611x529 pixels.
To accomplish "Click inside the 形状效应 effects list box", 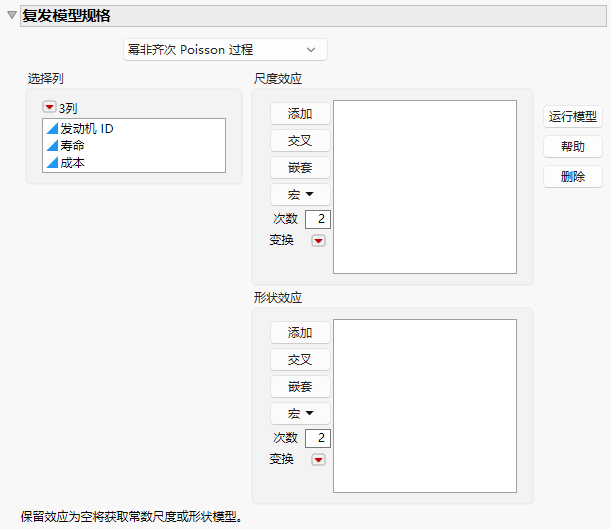I will [425, 406].
